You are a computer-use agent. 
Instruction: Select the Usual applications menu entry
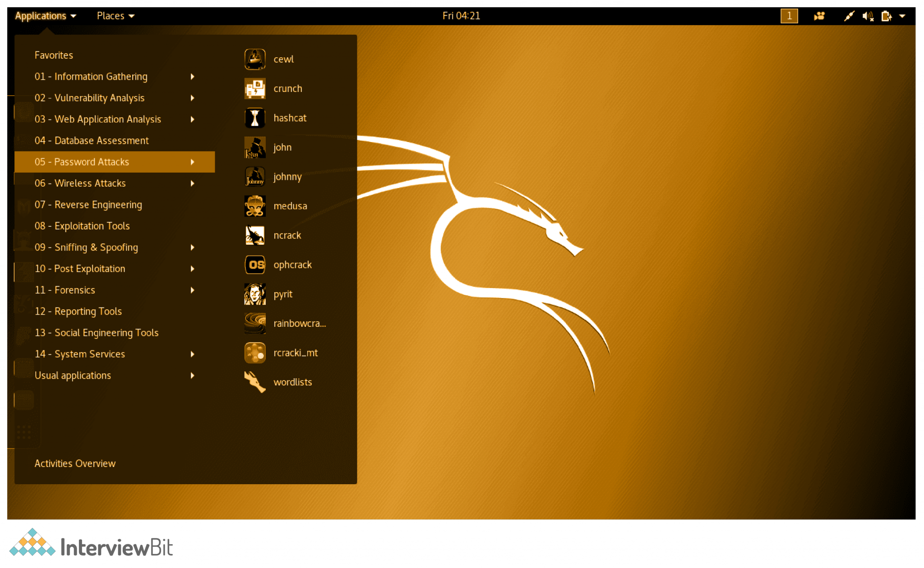[73, 375]
